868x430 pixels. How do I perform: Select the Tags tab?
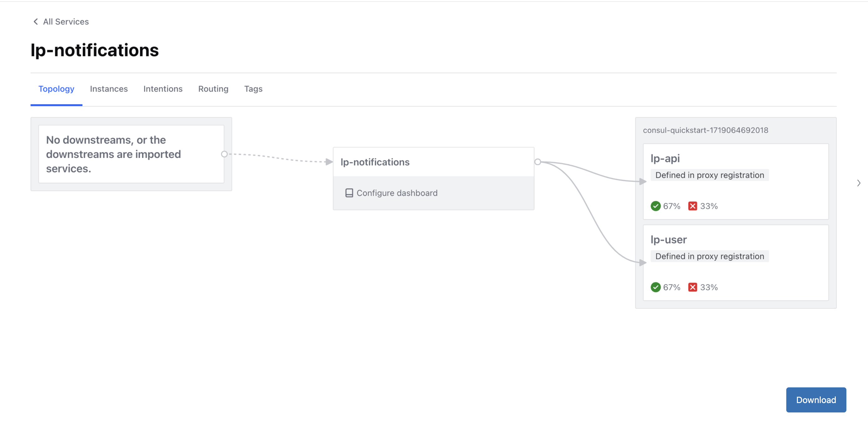point(253,89)
